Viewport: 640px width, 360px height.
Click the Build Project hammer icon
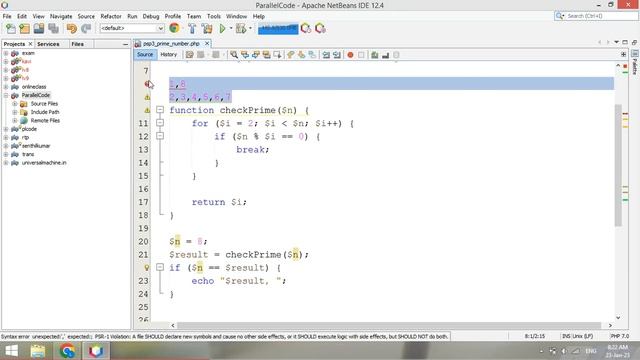[192, 29]
